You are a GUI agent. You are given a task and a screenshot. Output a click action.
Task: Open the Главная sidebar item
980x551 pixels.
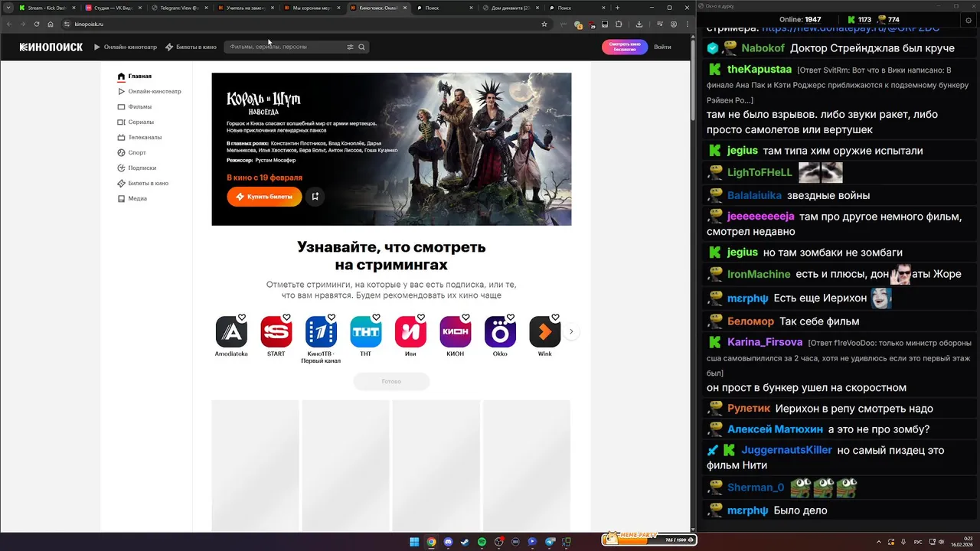click(x=135, y=77)
